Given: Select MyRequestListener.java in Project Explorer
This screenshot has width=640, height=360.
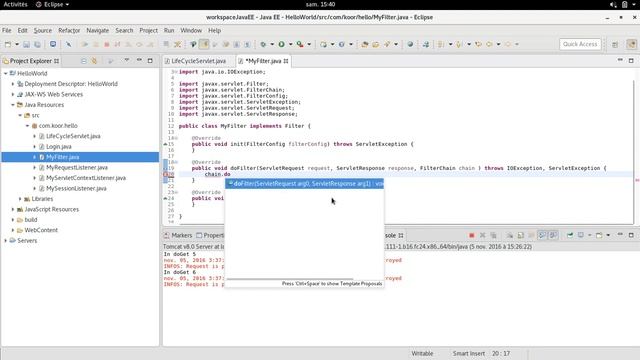Looking at the screenshot, I should coord(77,167).
